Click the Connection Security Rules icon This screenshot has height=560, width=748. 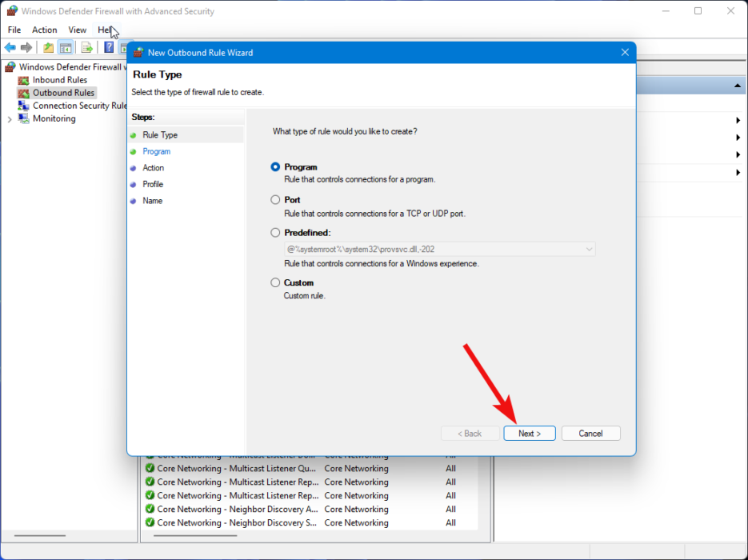[x=23, y=106]
